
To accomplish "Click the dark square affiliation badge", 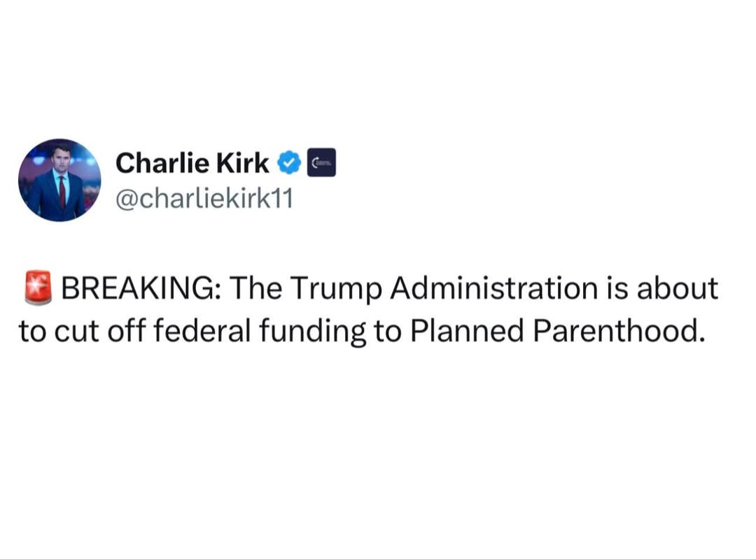I will (x=322, y=163).
